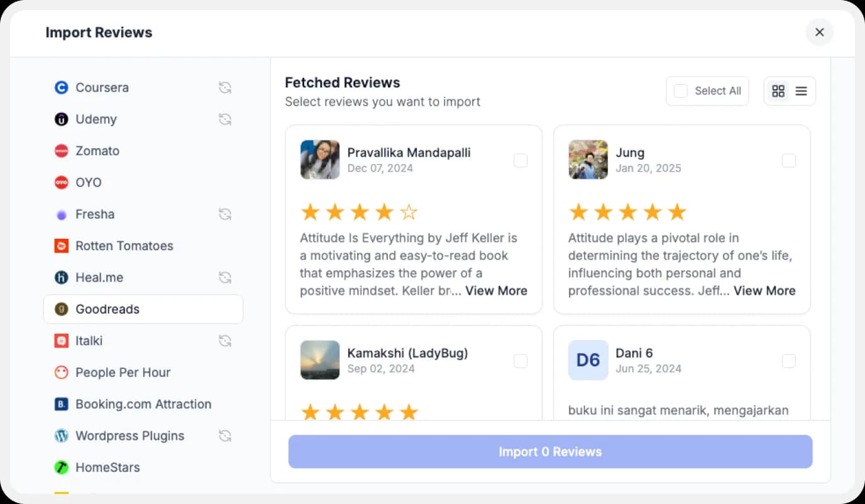Click the refresh icon next to Fresha
This screenshot has width=865, height=504.
pos(225,214)
